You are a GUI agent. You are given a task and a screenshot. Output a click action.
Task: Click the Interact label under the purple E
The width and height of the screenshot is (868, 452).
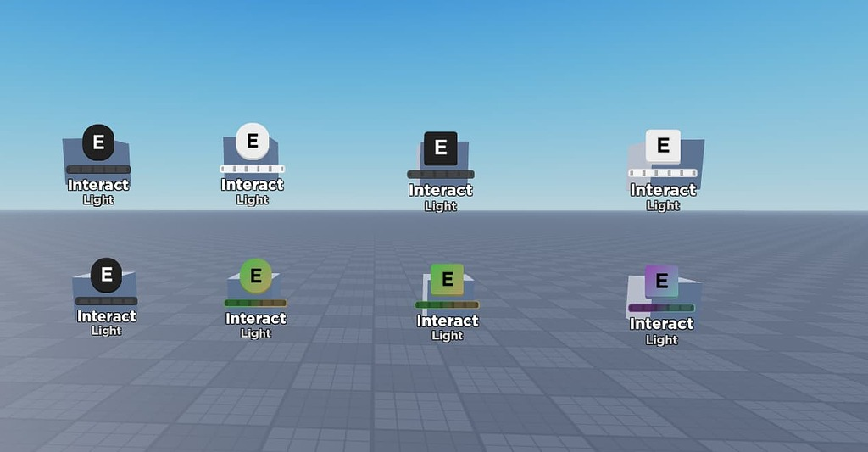coord(661,323)
